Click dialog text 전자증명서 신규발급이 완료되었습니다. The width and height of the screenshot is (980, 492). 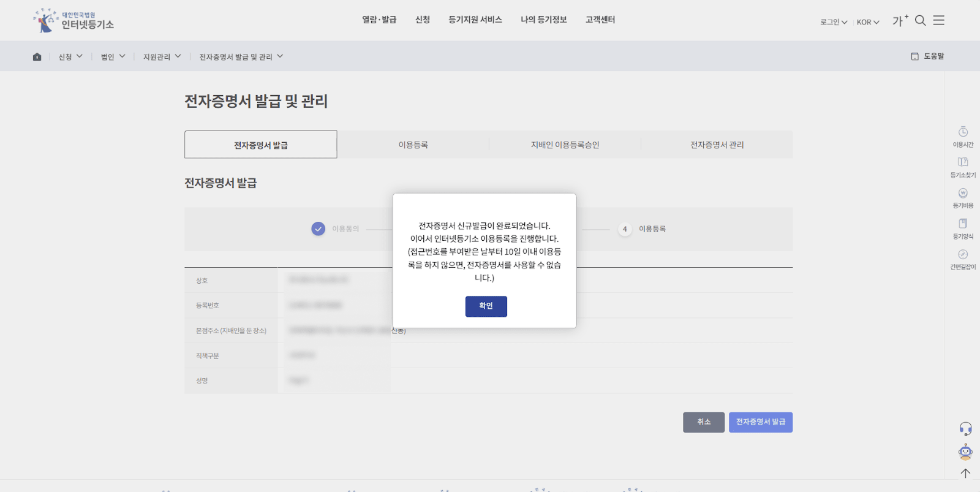coord(484,225)
